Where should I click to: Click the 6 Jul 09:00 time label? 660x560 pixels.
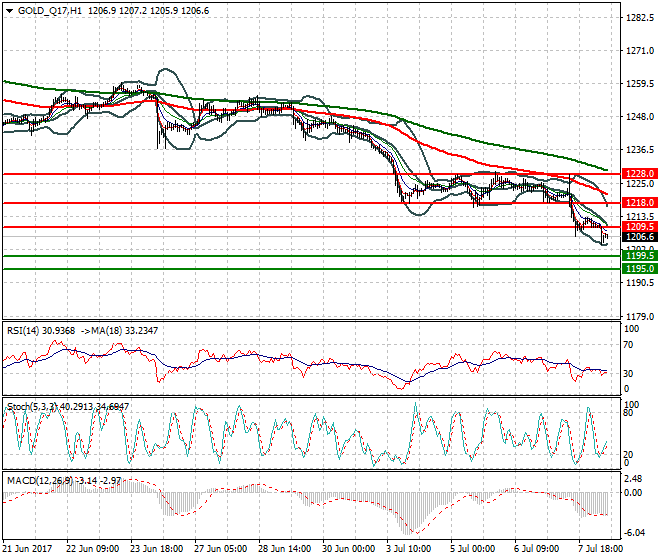537,549
